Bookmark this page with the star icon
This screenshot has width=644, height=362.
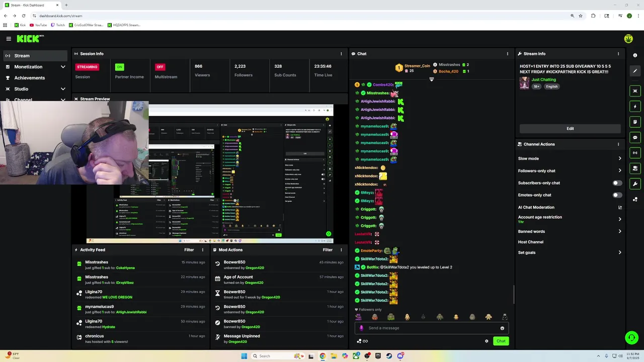click(x=581, y=16)
